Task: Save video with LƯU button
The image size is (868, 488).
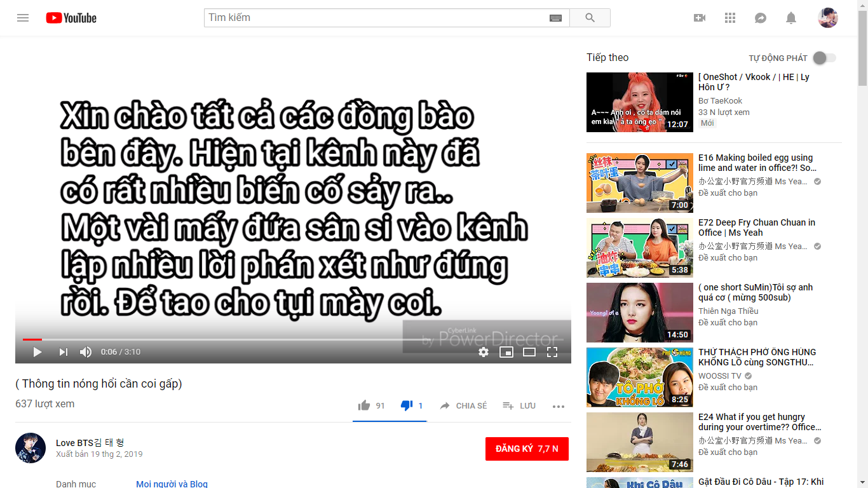Action: tap(519, 405)
